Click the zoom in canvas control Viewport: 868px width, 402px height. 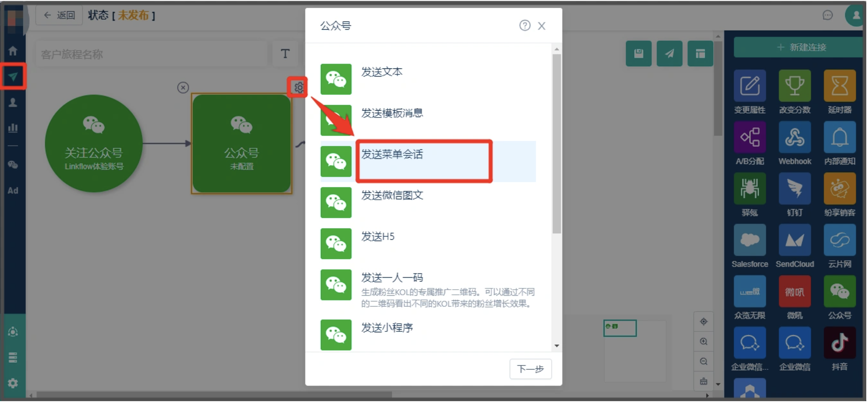[704, 341]
